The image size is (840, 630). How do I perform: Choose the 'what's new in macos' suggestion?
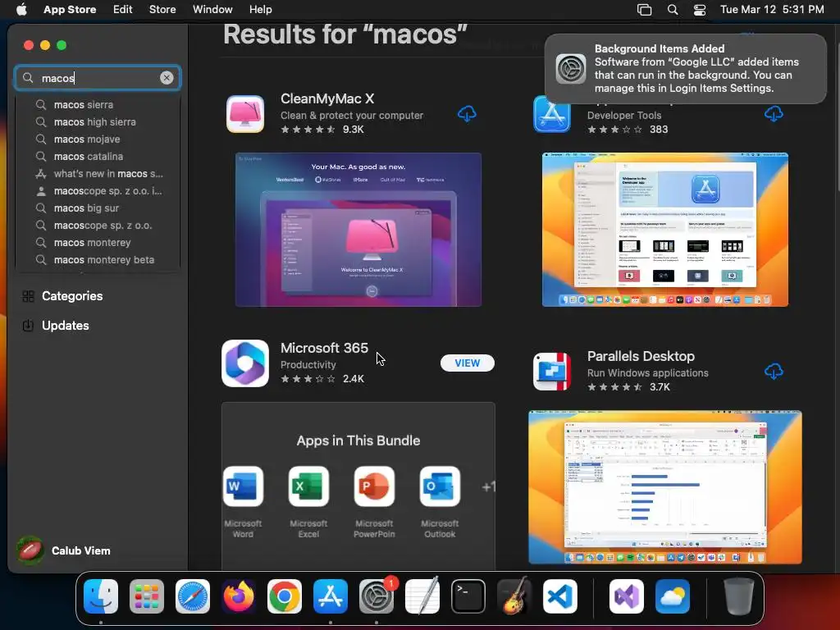[98, 174]
